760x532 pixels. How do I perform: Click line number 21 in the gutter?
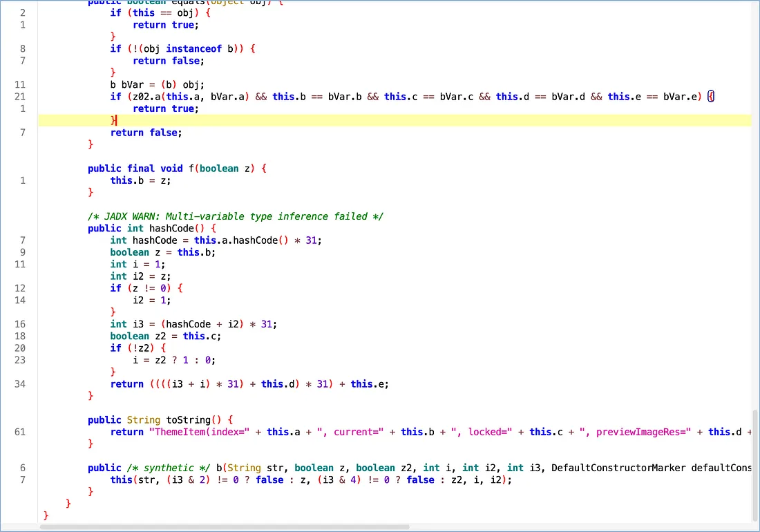(x=19, y=97)
